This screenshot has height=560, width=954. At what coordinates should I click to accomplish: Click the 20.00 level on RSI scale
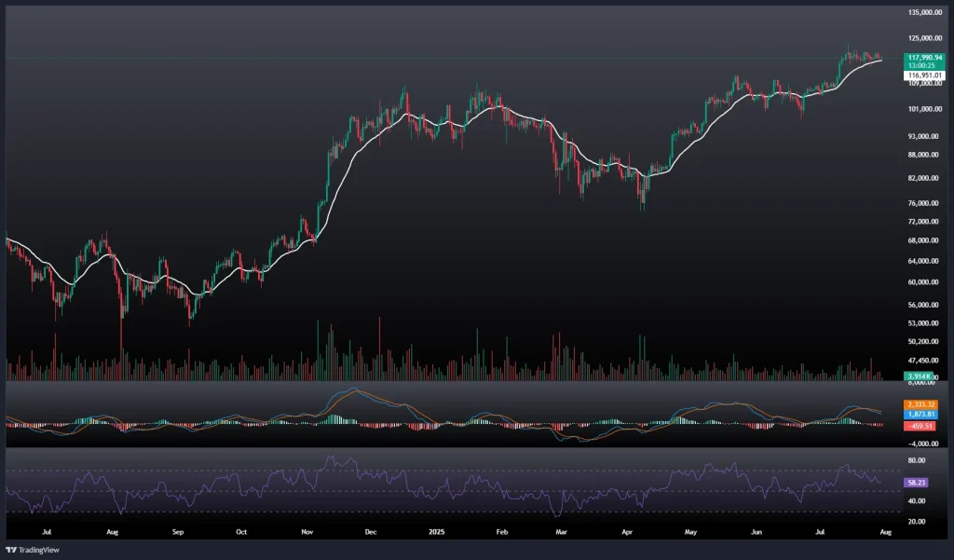[916, 521]
